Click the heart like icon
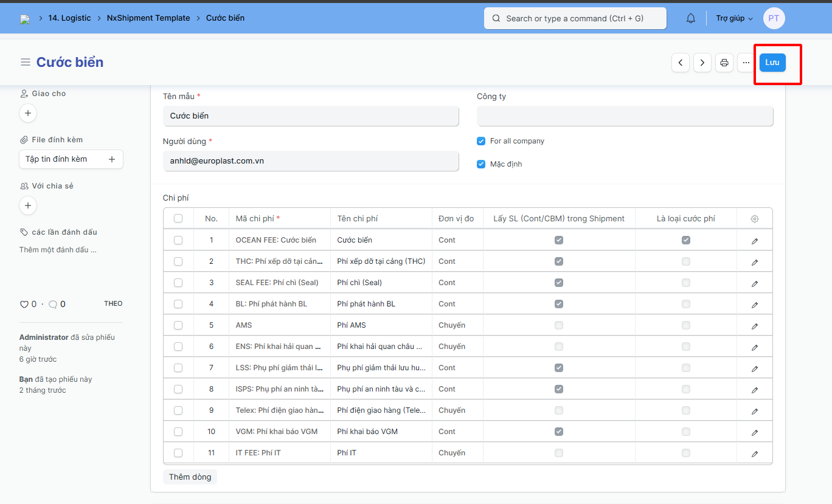This screenshot has width=832, height=504. [24, 304]
